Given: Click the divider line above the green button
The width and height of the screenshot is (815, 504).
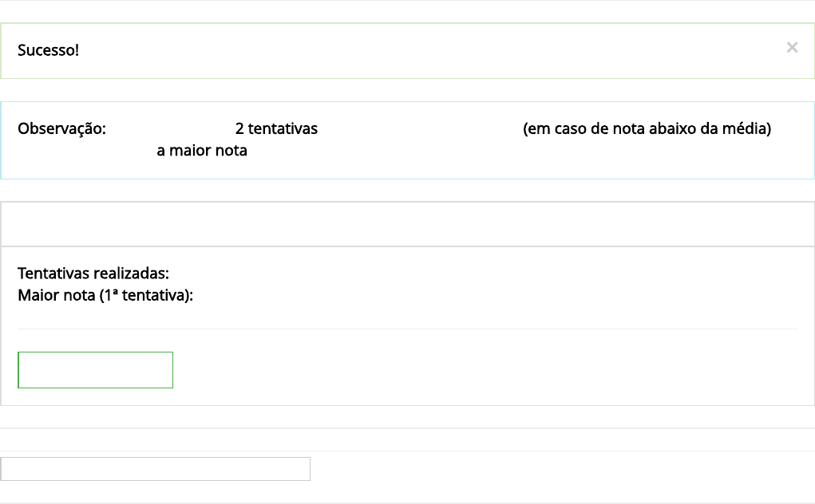Looking at the screenshot, I should pos(407,329).
